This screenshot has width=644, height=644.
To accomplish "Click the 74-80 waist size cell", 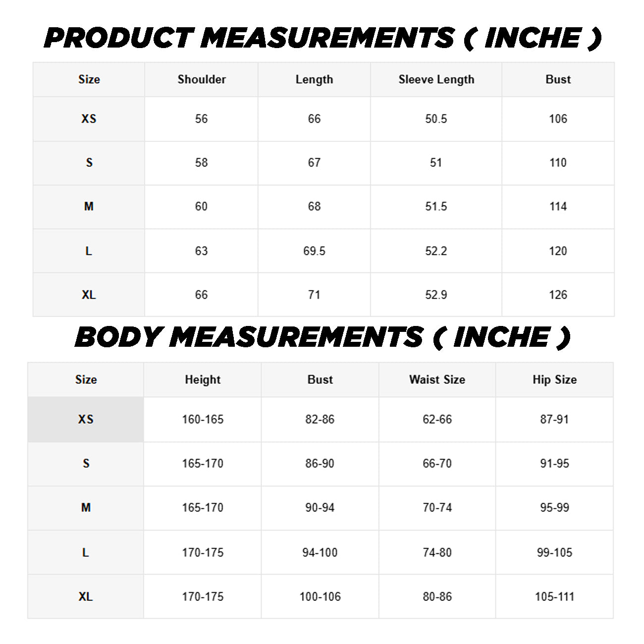I will 437,552.
